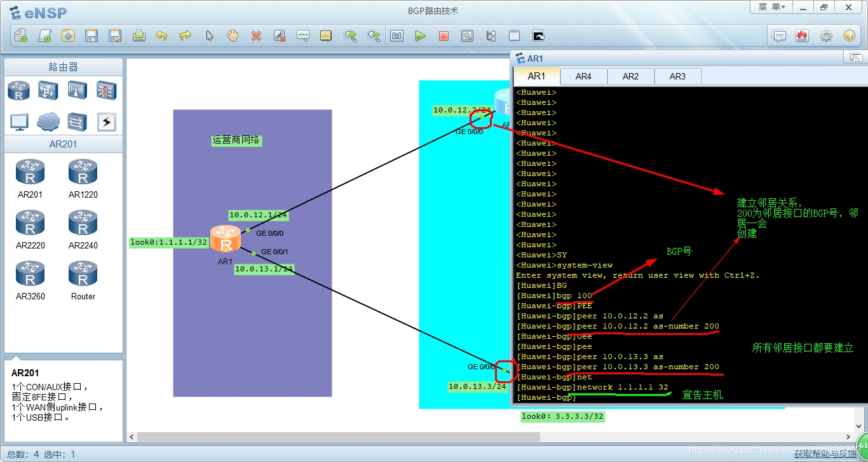Pick the AR2220 router model
The image size is (868, 462).
coord(30,229)
